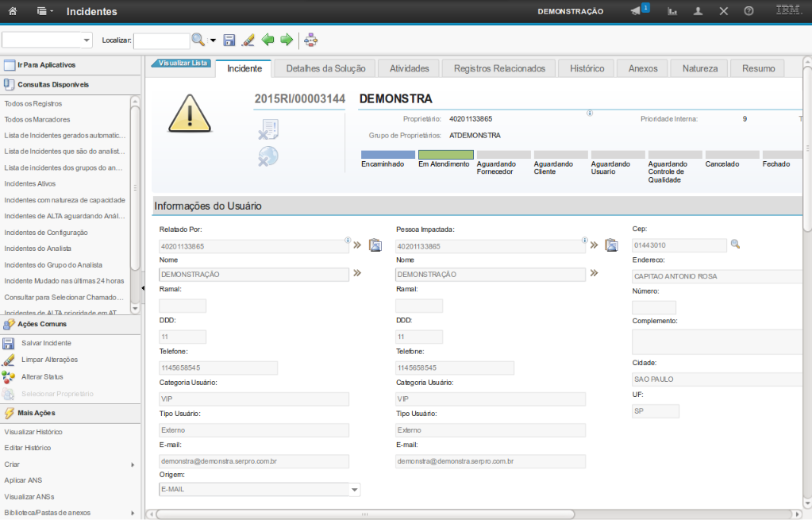
Task: Click the help question mark icon
Action: pyautogui.click(x=749, y=11)
